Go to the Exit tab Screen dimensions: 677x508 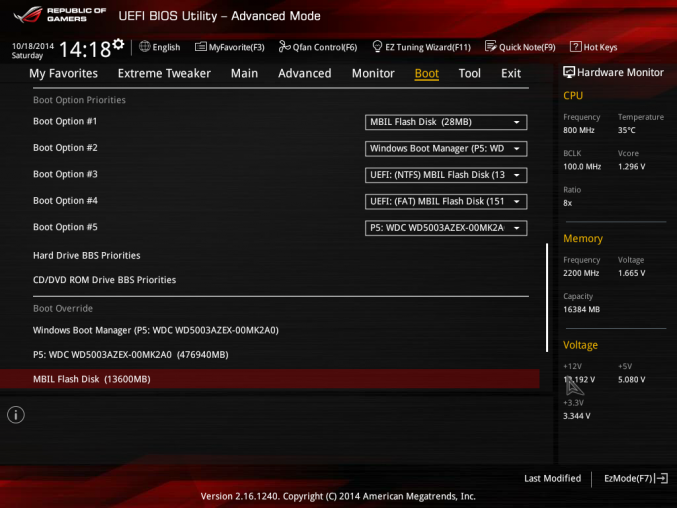[x=511, y=73]
